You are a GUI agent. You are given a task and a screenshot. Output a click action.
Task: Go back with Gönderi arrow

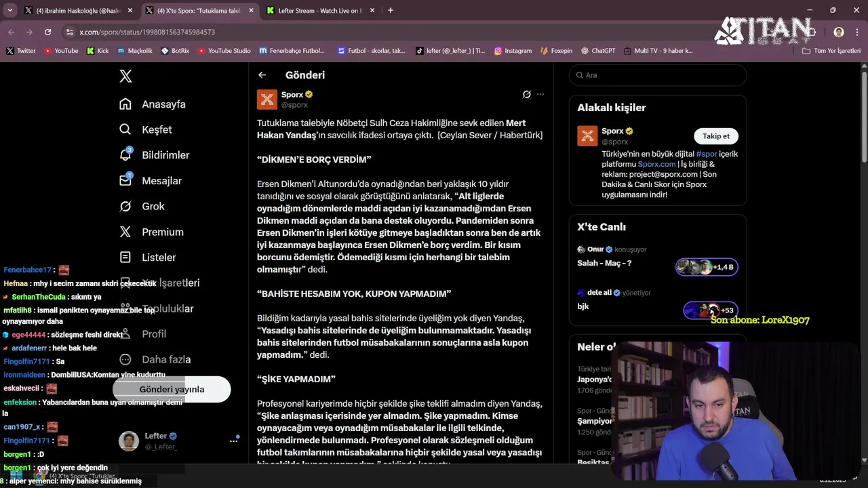262,75
